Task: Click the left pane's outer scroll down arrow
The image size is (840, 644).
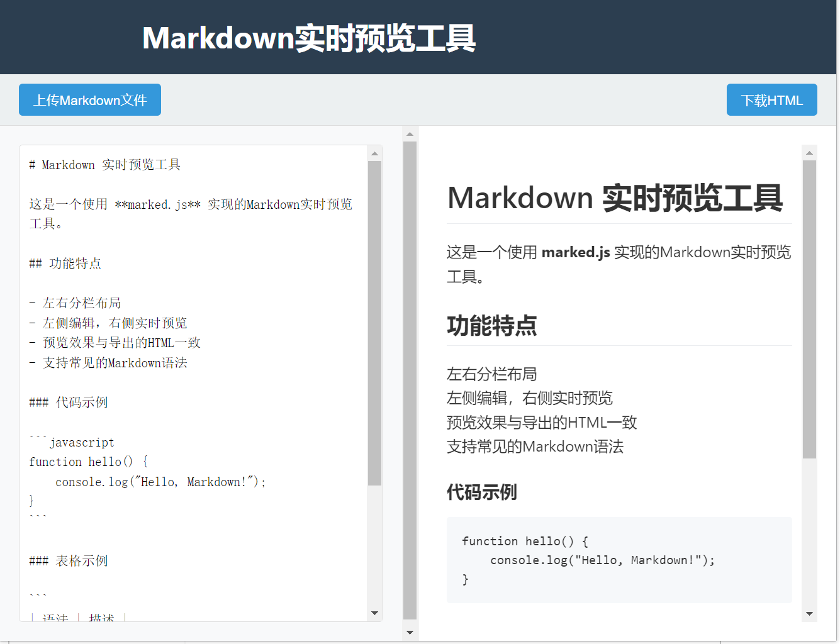Action: click(410, 633)
